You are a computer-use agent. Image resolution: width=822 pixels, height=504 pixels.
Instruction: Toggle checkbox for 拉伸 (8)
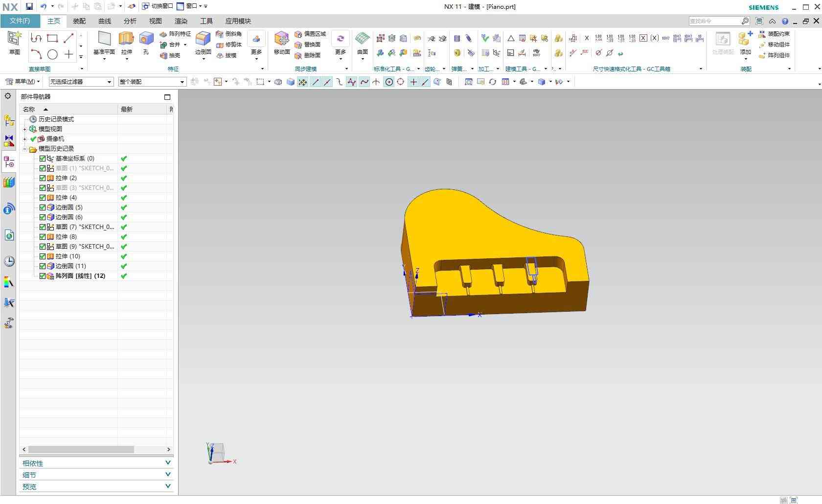[x=43, y=237]
